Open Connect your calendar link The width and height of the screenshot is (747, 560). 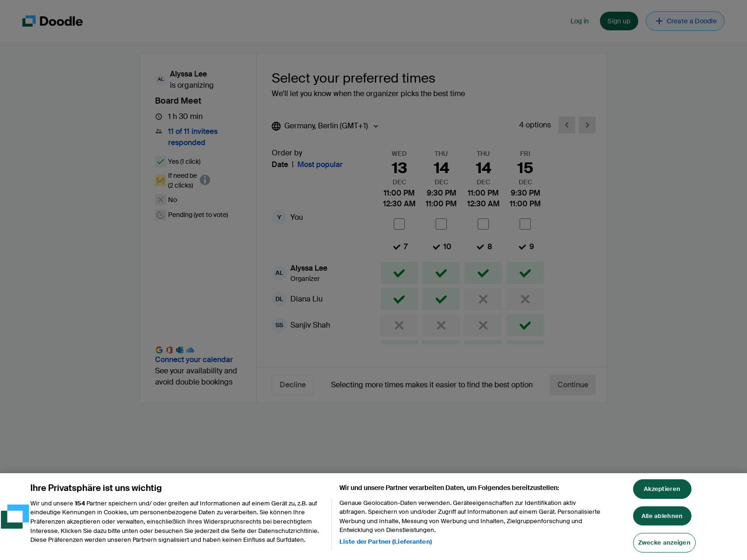194,359
